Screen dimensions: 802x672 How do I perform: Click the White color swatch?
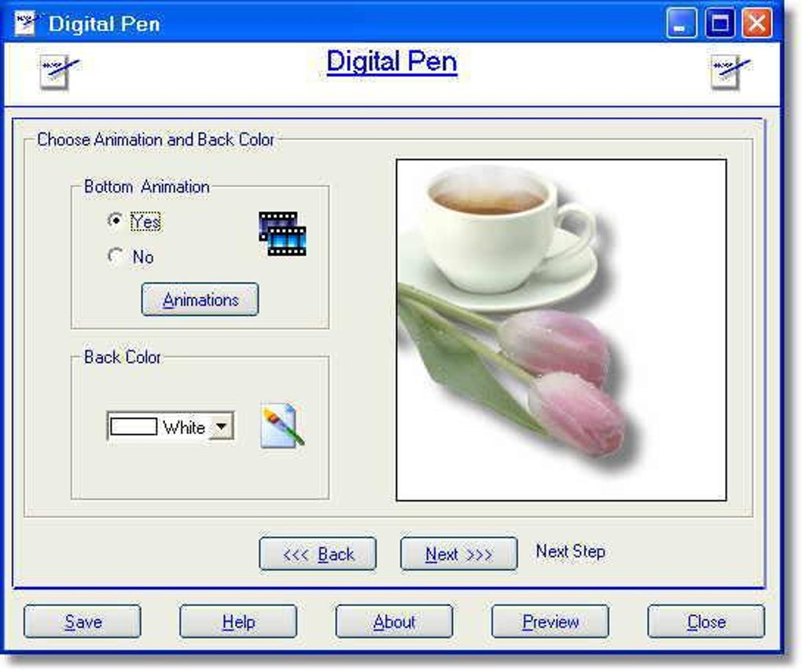pos(134,426)
